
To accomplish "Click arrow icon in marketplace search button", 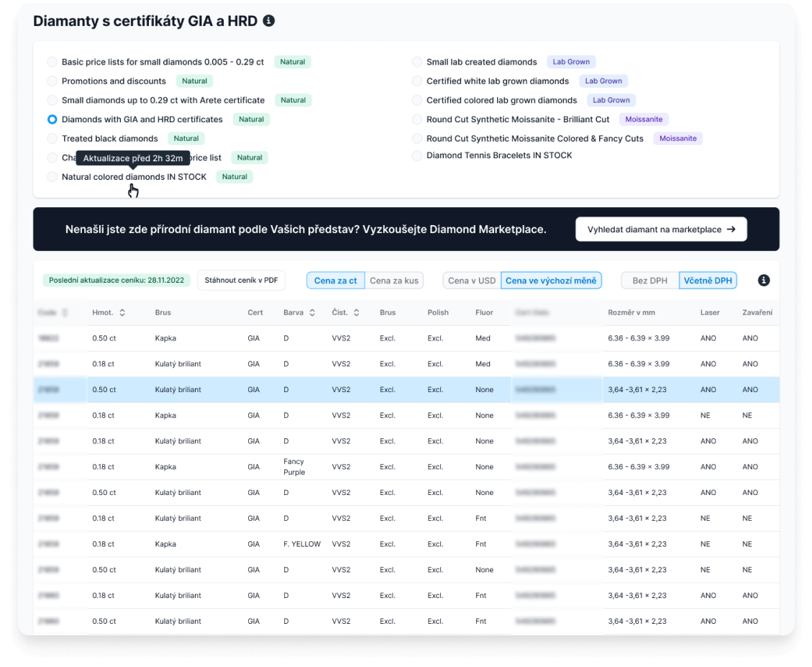I will point(731,229).
